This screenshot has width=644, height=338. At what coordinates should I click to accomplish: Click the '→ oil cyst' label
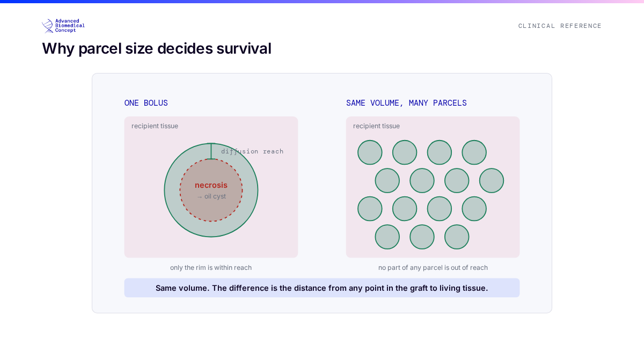pyautogui.click(x=211, y=196)
